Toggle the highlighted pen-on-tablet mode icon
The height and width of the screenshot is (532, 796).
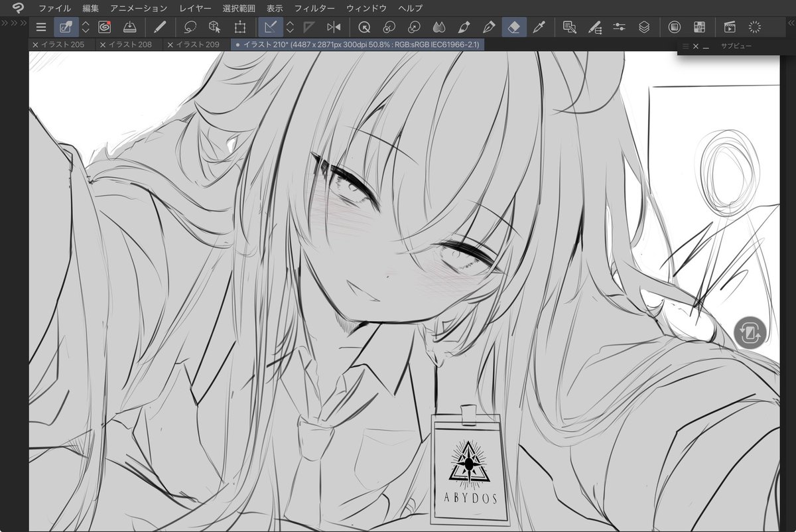click(66, 27)
